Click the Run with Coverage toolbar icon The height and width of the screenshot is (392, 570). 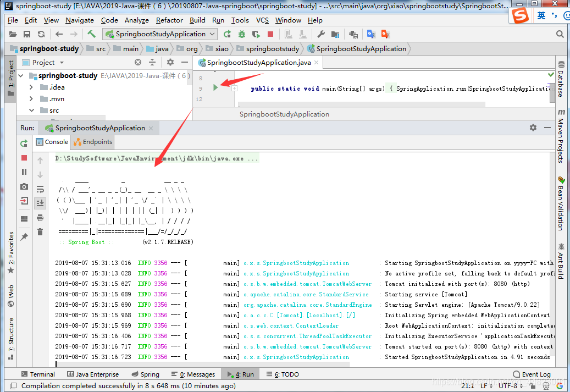(x=256, y=34)
